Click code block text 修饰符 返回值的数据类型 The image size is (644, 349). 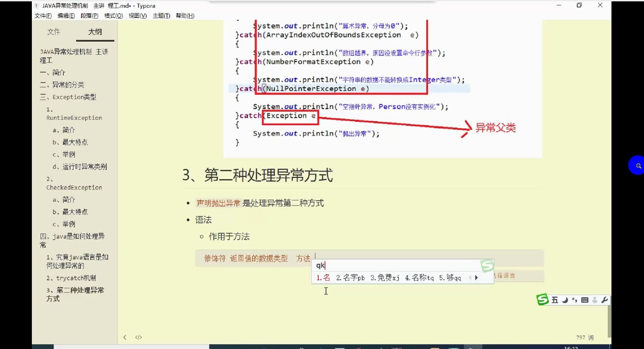pyautogui.click(x=246, y=258)
